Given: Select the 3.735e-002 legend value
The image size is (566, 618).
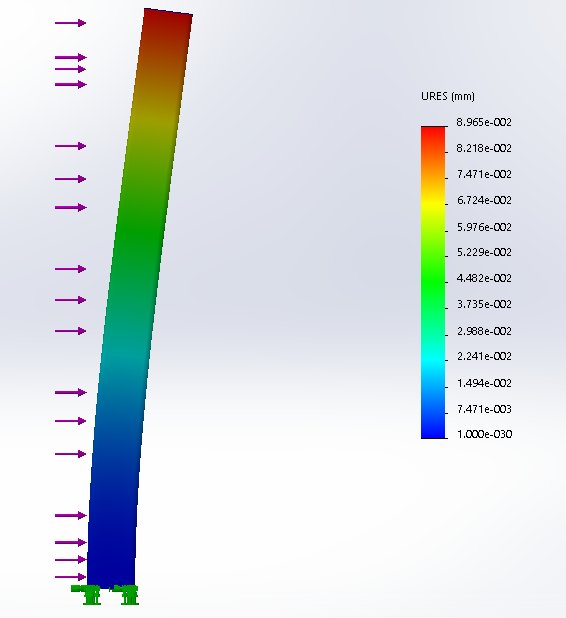Looking at the screenshot, I should (x=484, y=304).
